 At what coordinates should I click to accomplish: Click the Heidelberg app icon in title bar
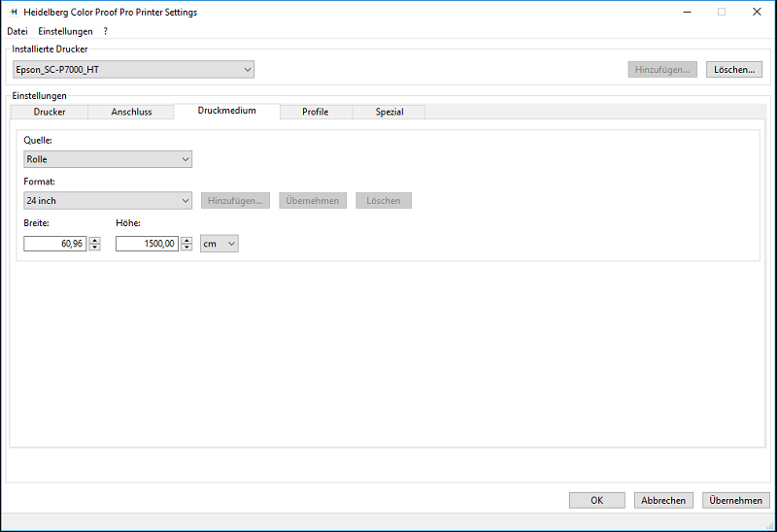(x=14, y=12)
